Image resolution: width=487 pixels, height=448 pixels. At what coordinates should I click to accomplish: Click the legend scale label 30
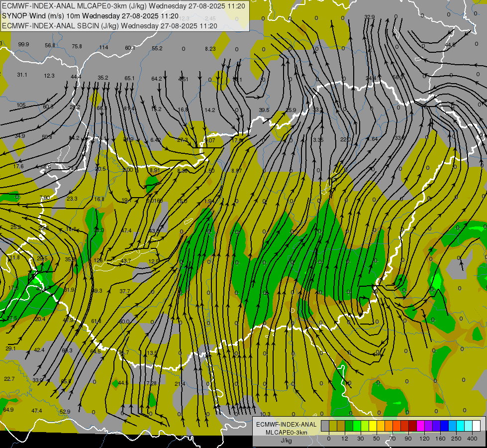pos(361,439)
